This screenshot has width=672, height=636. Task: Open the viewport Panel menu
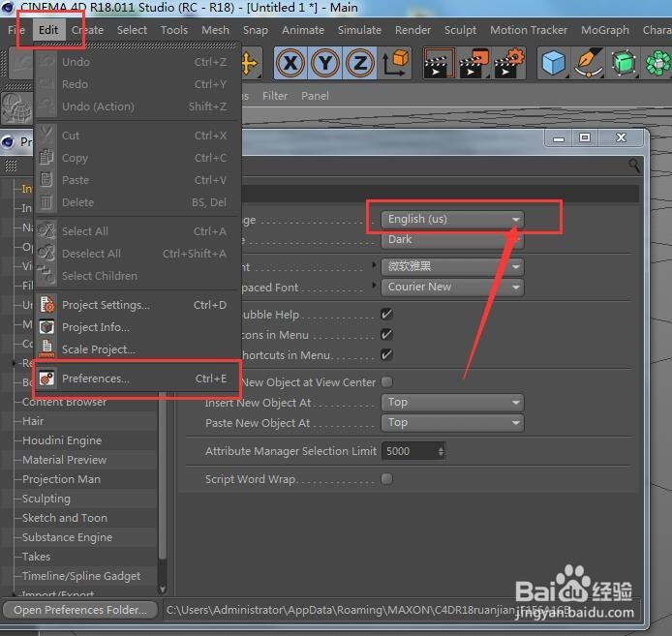pos(315,96)
